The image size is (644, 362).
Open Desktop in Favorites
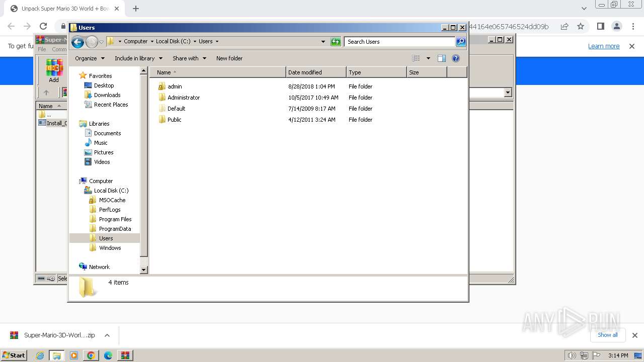104,85
